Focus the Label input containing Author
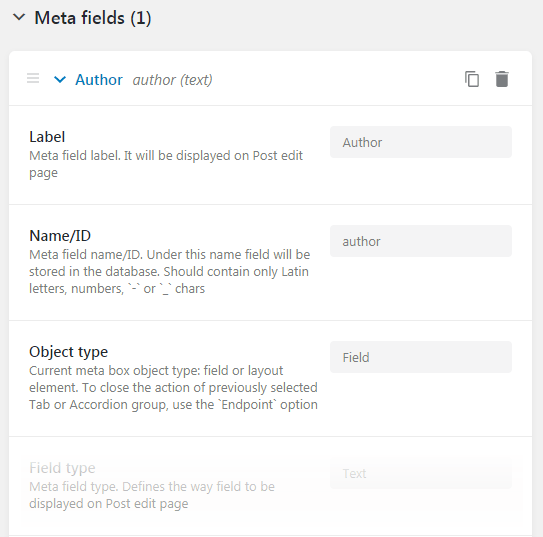Image resolution: width=543 pixels, height=537 pixels. [x=421, y=142]
